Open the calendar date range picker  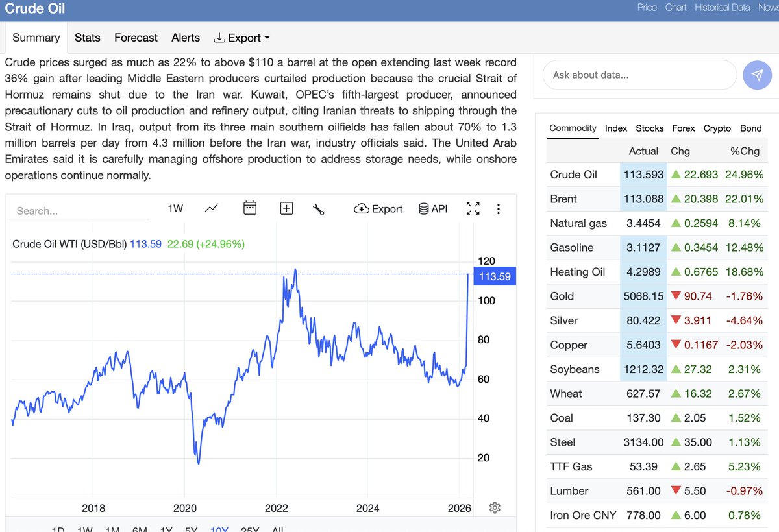coord(250,208)
